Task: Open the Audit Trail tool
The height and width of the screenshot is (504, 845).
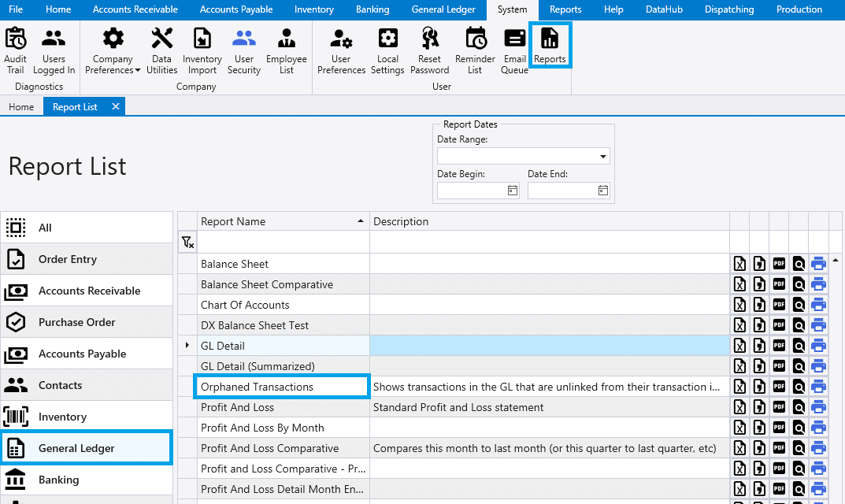Action: tap(15, 51)
